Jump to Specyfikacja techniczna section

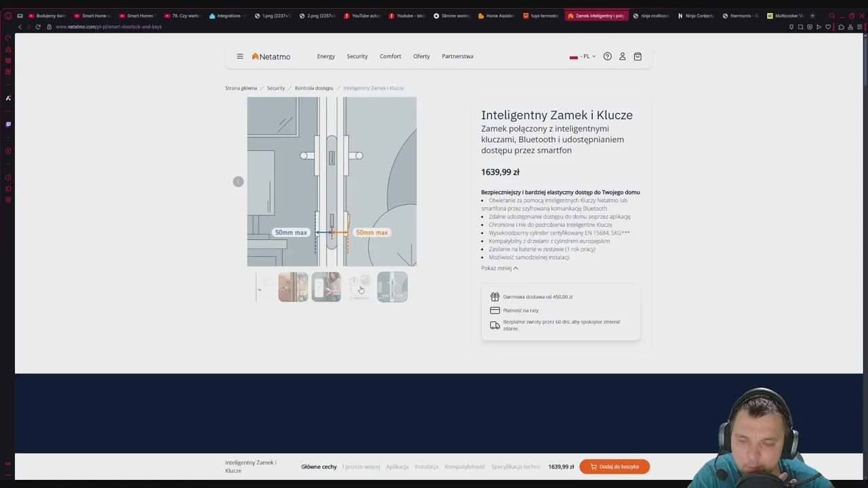[x=516, y=466]
